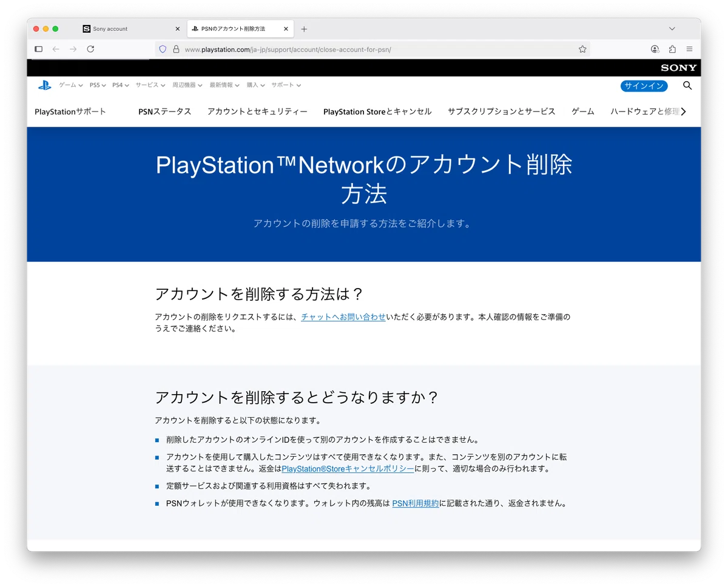
Task: Toggle the browser sidebar icon
Action: [x=39, y=49]
